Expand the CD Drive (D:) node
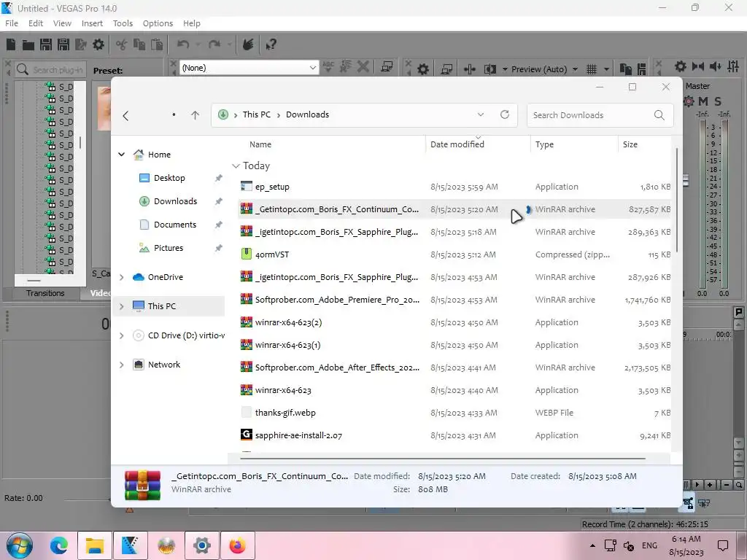The width and height of the screenshot is (747, 560). (122, 335)
